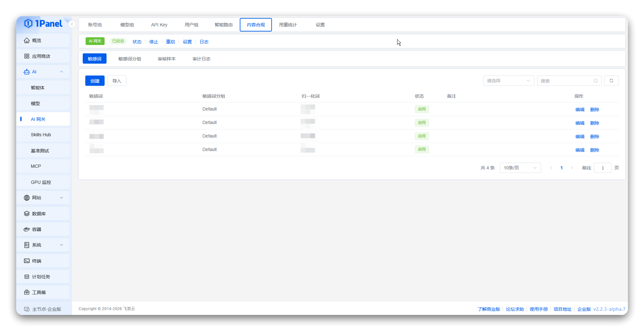Open the 终端 terminal icon item

pos(43,261)
